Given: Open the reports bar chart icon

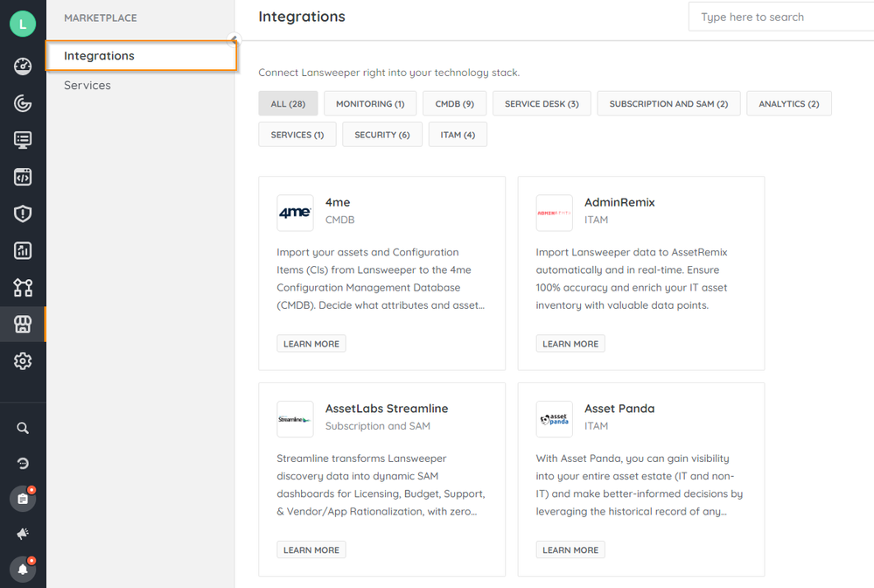Looking at the screenshot, I should click(x=23, y=250).
